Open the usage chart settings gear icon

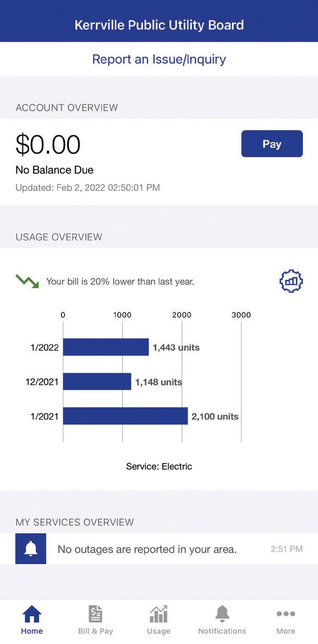[291, 281]
